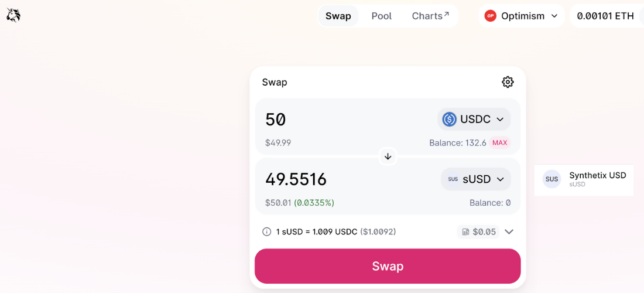Click the Lyra logo icon
644x293 pixels.
13,16
